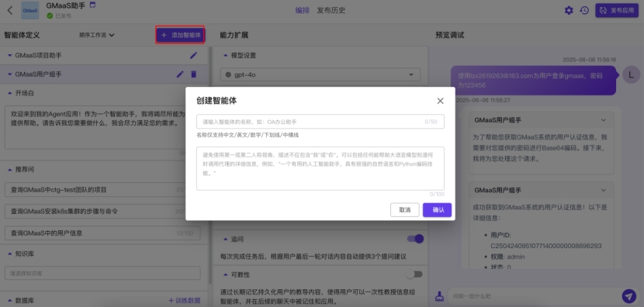The height and width of the screenshot is (307, 644).
Task: Collapse the 推荐问 section
Action: pos(10,169)
